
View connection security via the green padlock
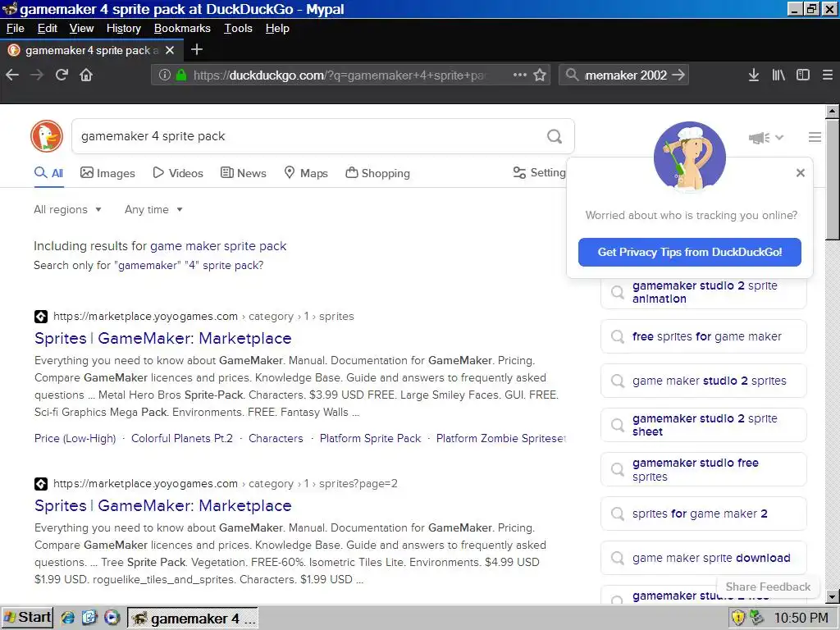click(x=181, y=75)
